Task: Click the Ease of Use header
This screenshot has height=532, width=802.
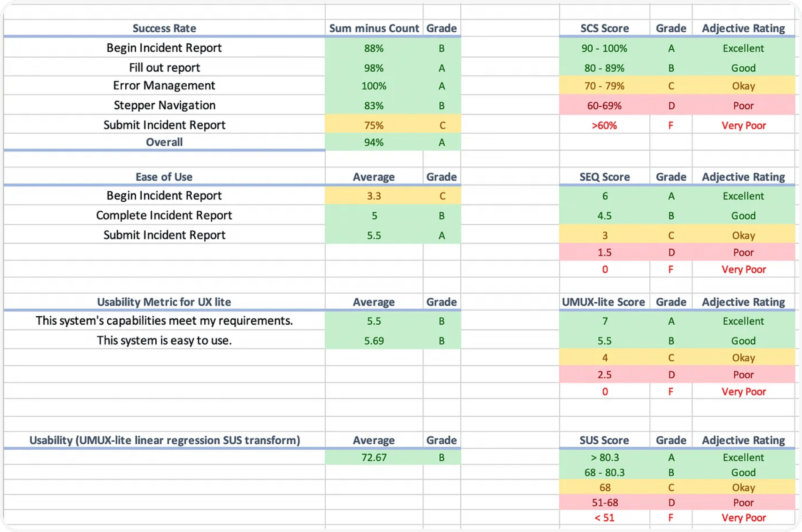Action: click(164, 177)
